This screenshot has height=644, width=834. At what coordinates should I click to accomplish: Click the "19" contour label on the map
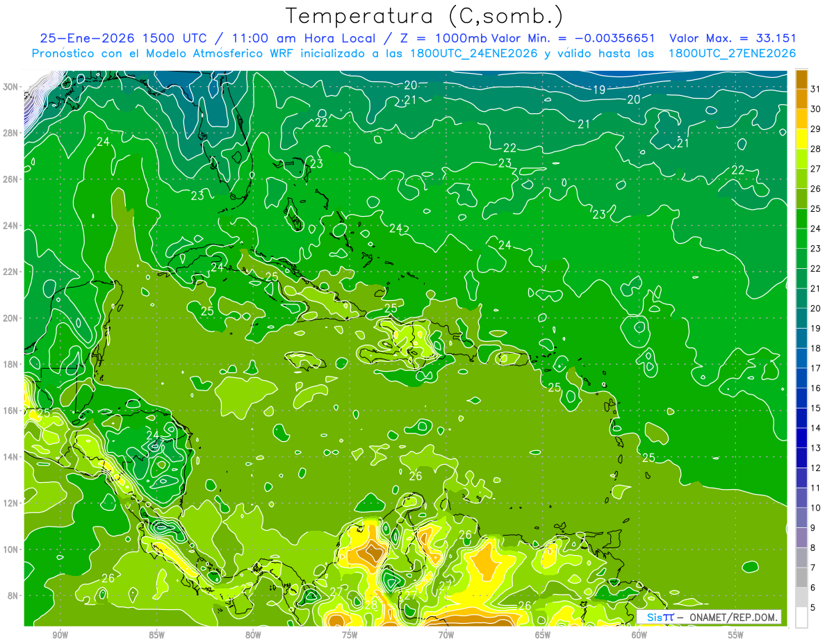pos(599,90)
